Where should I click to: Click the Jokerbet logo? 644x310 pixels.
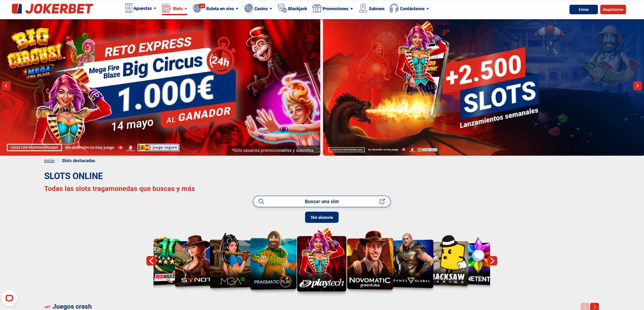point(52,9)
